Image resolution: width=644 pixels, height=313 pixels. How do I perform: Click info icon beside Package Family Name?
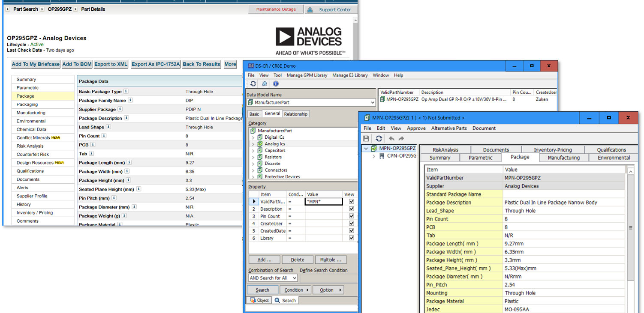(x=130, y=100)
